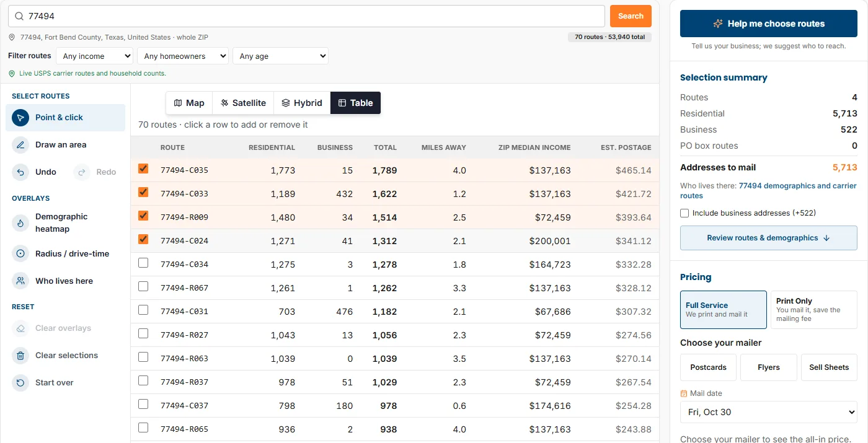Click the orange 5,713 Addresses to mail value
Image resolution: width=868 pixels, height=443 pixels.
click(844, 167)
